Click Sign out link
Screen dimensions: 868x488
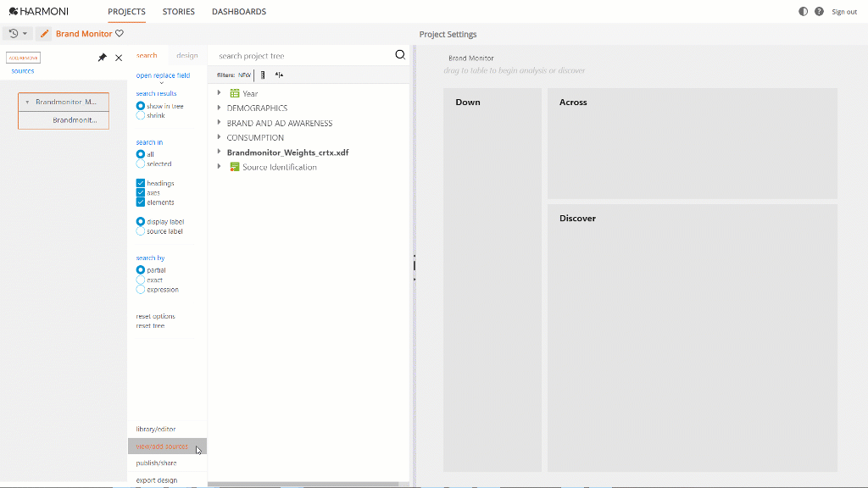(x=844, y=12)
